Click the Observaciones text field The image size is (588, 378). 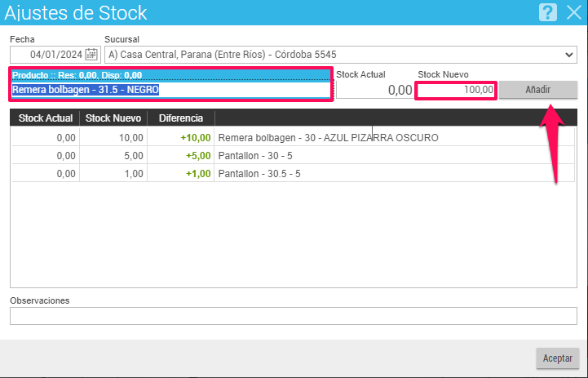(294, 316)
